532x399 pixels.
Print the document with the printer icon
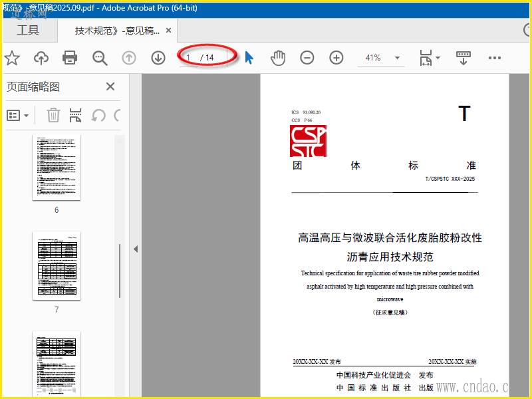(x=70, y=58)
